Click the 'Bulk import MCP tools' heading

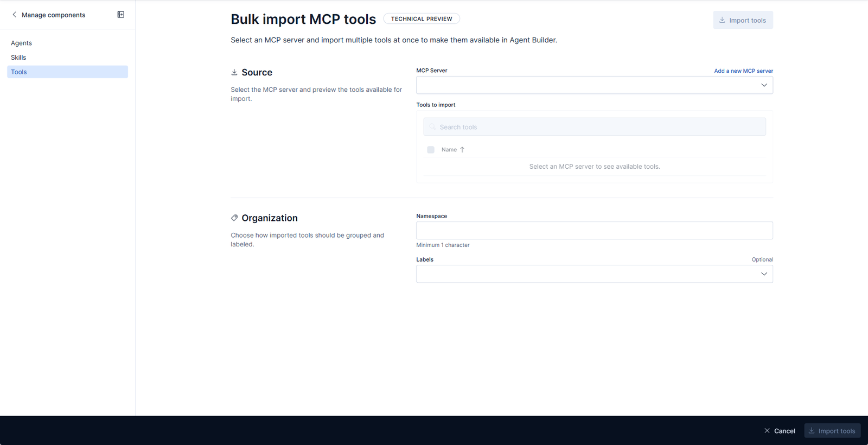coord(303,19)
